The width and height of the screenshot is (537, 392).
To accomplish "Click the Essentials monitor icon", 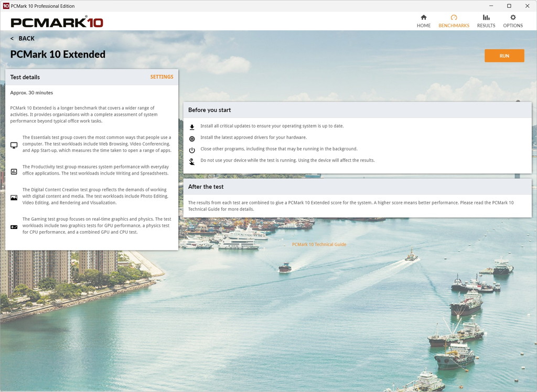I will (14, 145).
